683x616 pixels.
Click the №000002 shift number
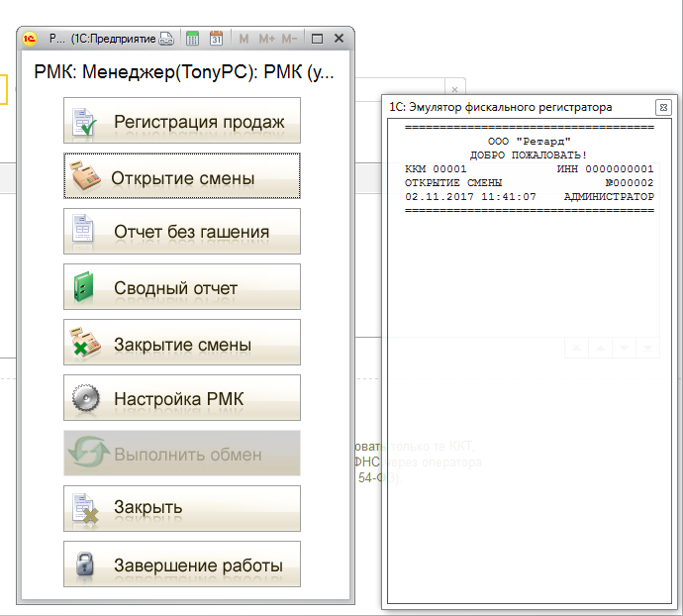coord(630,182)
